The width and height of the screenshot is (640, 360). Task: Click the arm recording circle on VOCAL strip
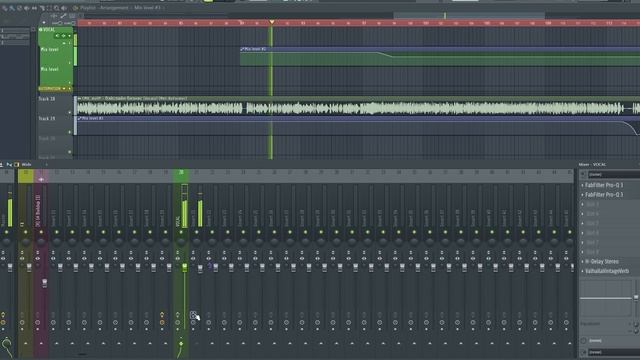(178, 322)
